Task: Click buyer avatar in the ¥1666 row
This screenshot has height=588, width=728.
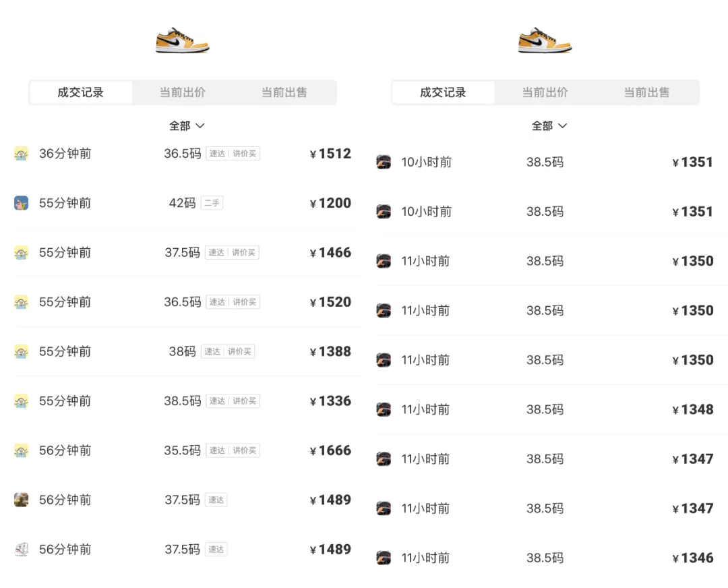Action: tap(21, 450)
